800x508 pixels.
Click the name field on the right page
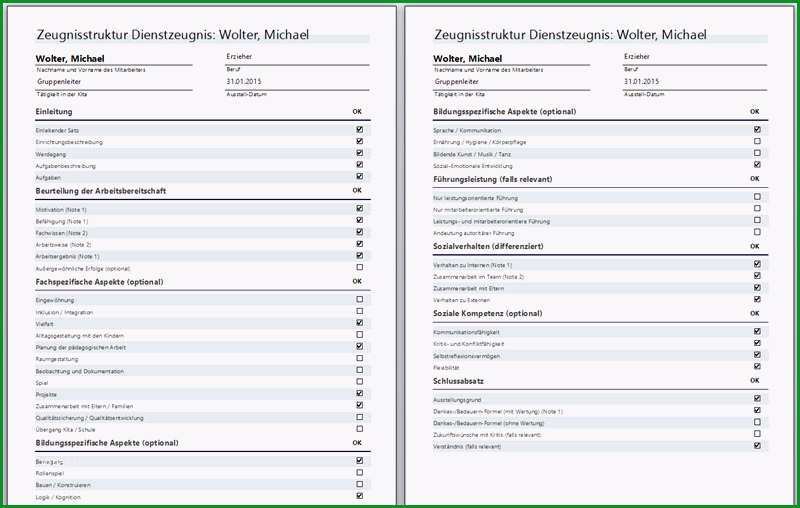511,59
